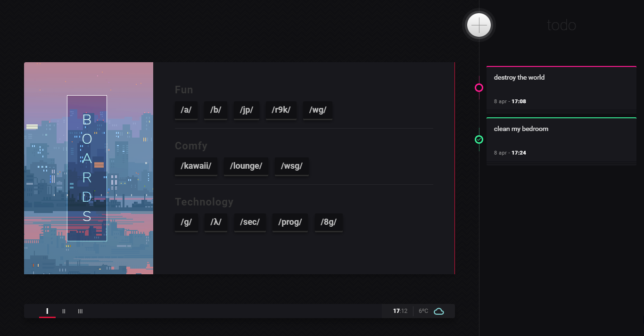
Task: Visit the /sec/ board
Action: pyautogui.click(x=250, y=222)
